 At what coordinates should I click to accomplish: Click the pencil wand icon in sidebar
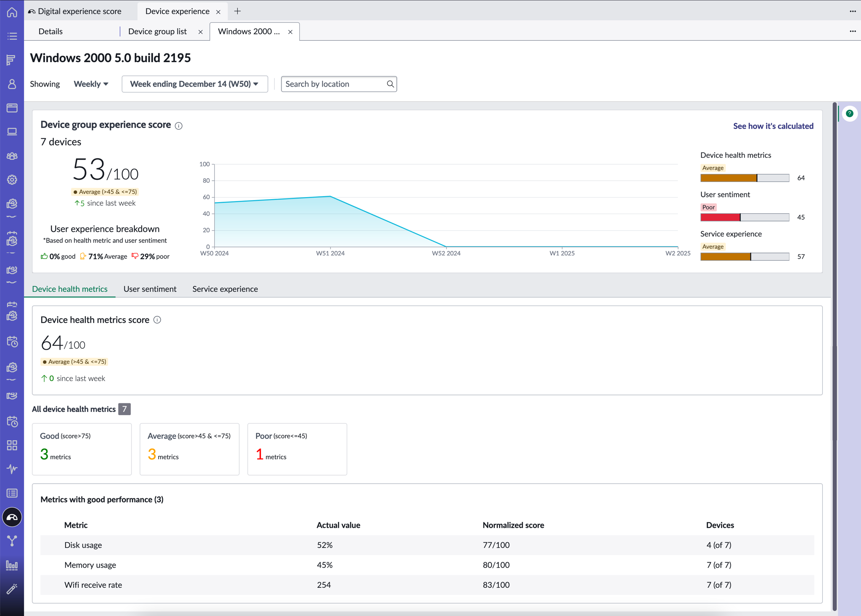point(12,589)
